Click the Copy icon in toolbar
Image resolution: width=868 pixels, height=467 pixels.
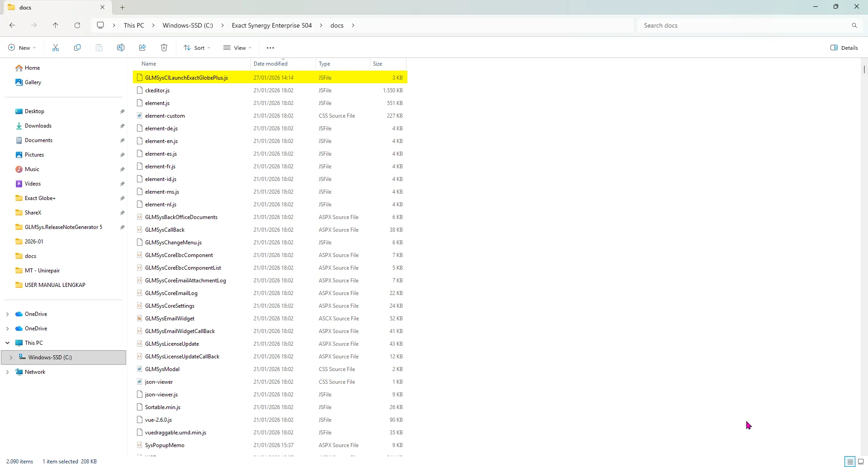pyautogui.click(x=77, y=48)
